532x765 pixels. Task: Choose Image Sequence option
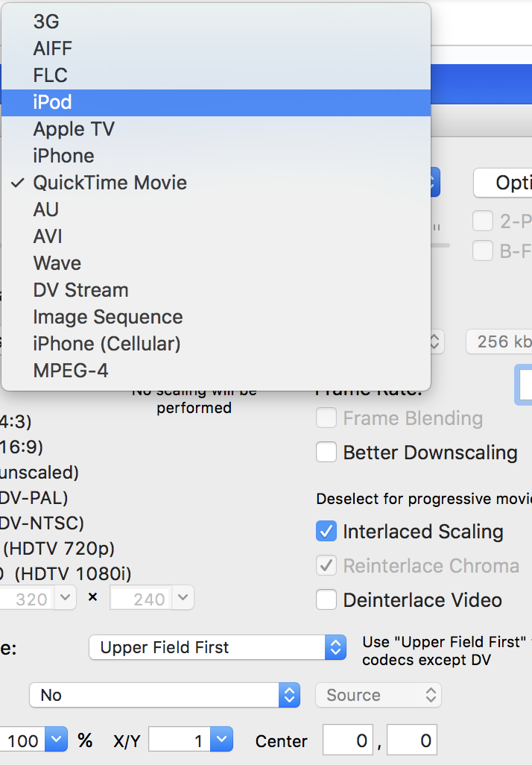pyautogui.click(x=216, y=317)
